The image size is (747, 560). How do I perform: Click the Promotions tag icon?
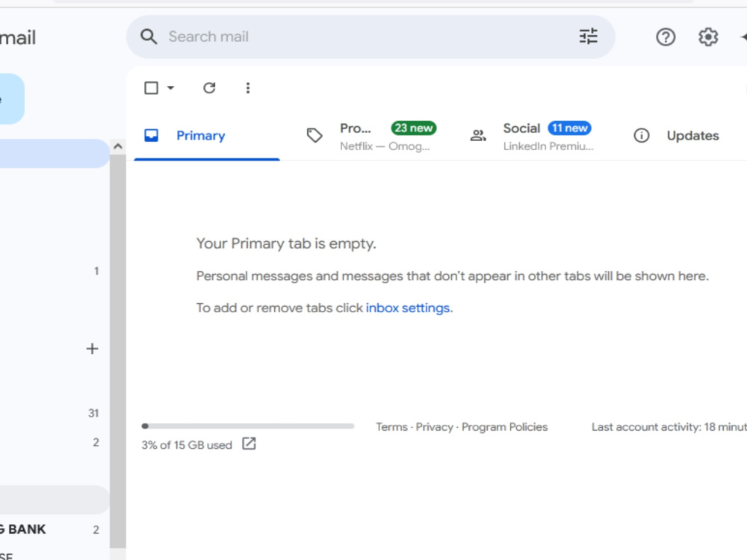314,135
